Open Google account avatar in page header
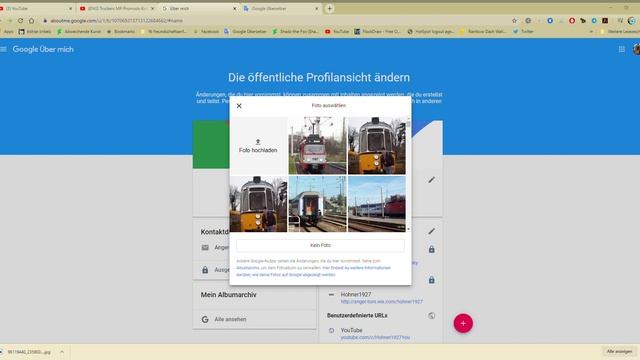This screenshot has width=640, height=360. pyautogui.click(x=636, y=49)
